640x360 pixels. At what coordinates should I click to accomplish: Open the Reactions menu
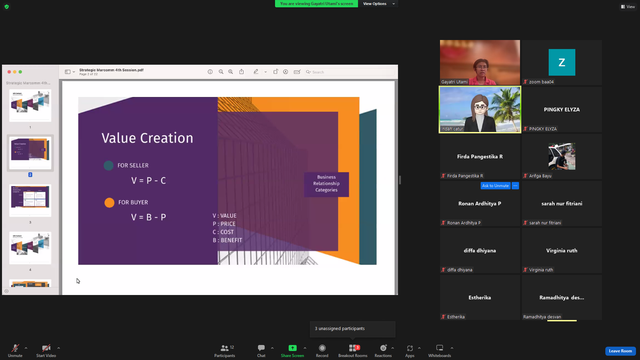383,350
